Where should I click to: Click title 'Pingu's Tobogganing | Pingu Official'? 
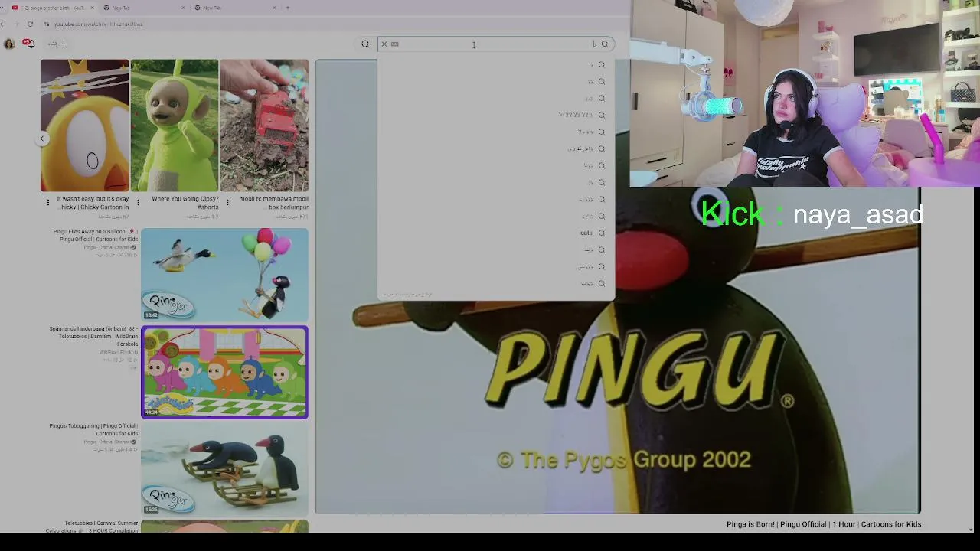coord(93,429)
